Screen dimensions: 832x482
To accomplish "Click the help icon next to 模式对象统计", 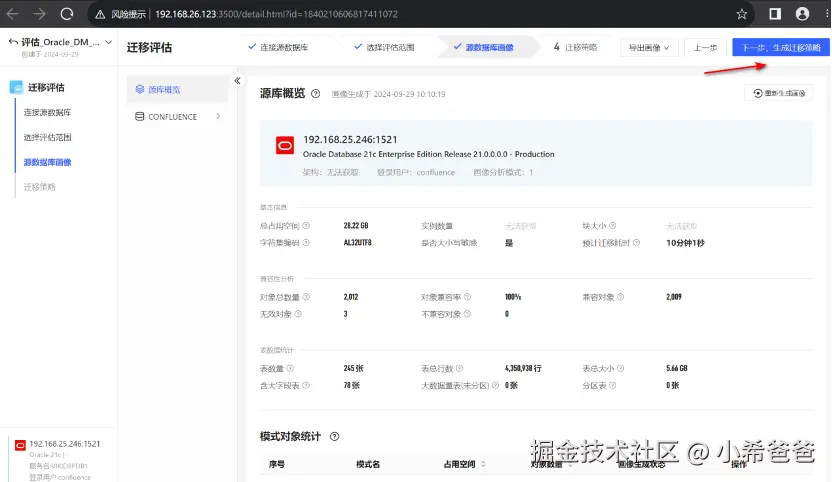I will tap(334, 436).
